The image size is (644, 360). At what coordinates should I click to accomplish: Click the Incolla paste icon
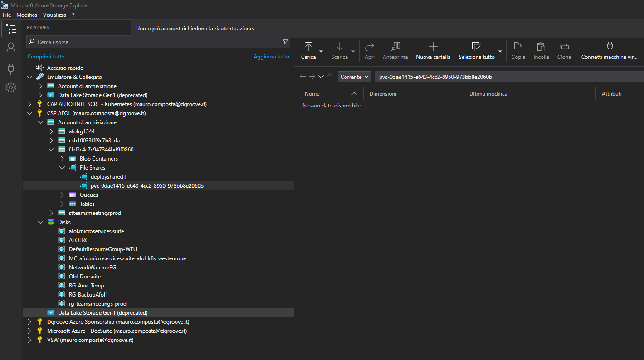541,51
